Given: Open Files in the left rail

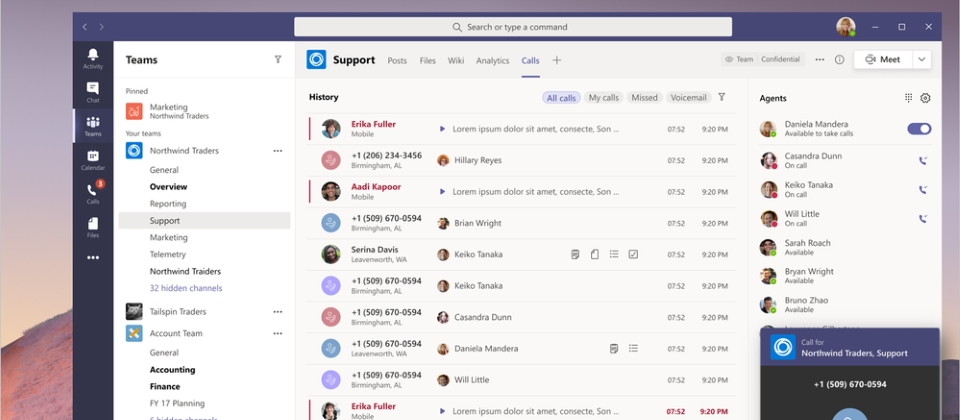Looking at the screenshot, I should (93, 227).
